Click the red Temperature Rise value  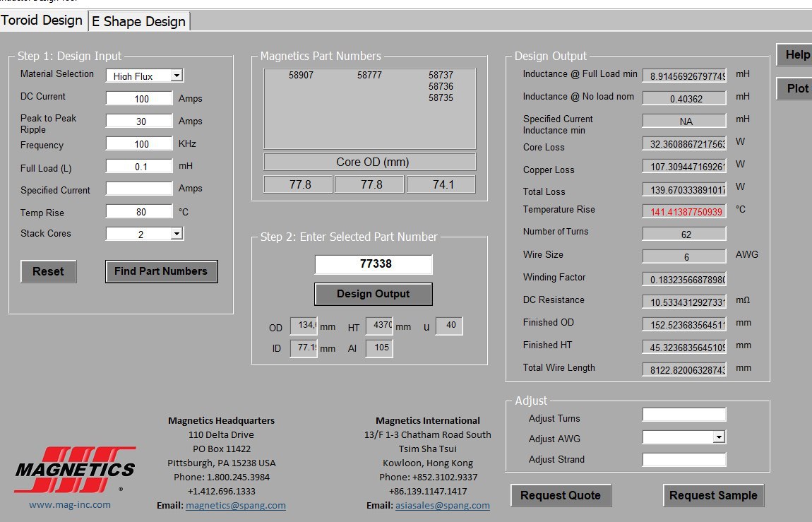tap(684, 212)
